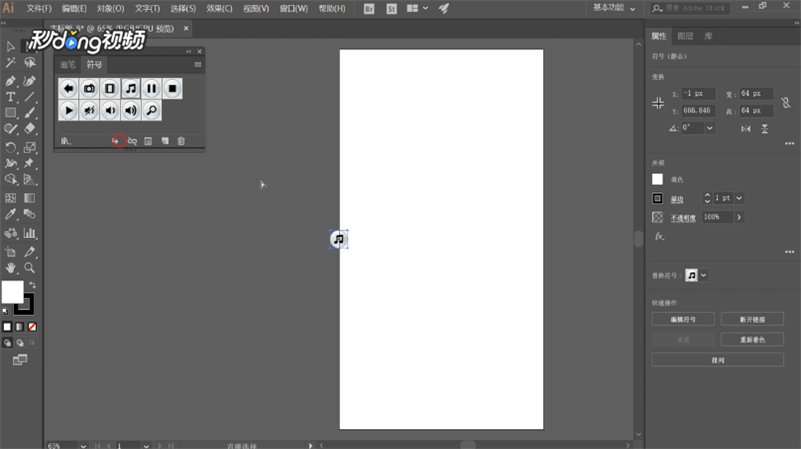The image size is (801, 449).
Task: Pick the back arrow symbol thumbnail
Action: tap(68, 89)
